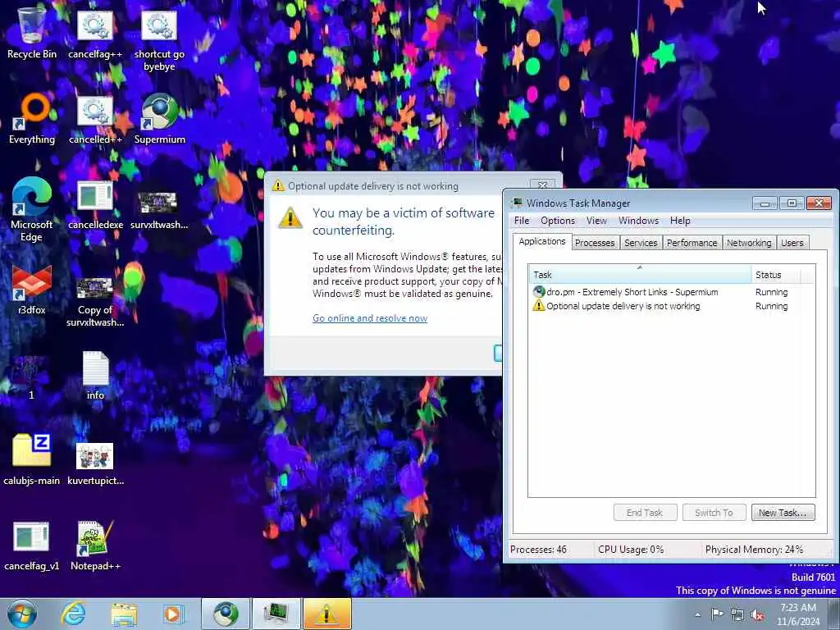Screen dimensions: 840x630
Task: Click the muted volume tray icon
Action: pyautogui.click(x=757, y=614)
